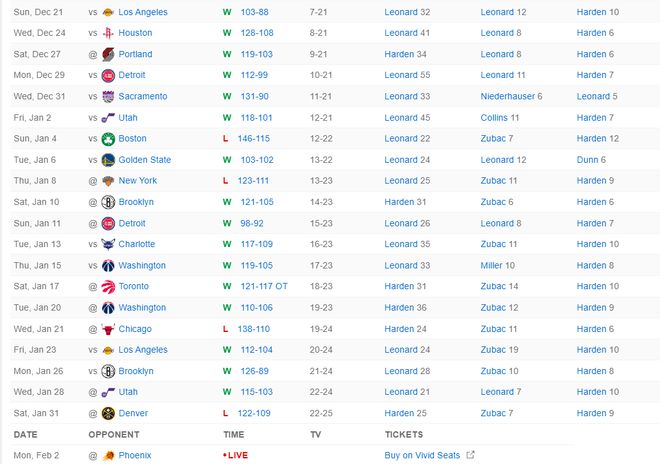
Task: Click the Charlotte Hornets logo
Action: 108,244
